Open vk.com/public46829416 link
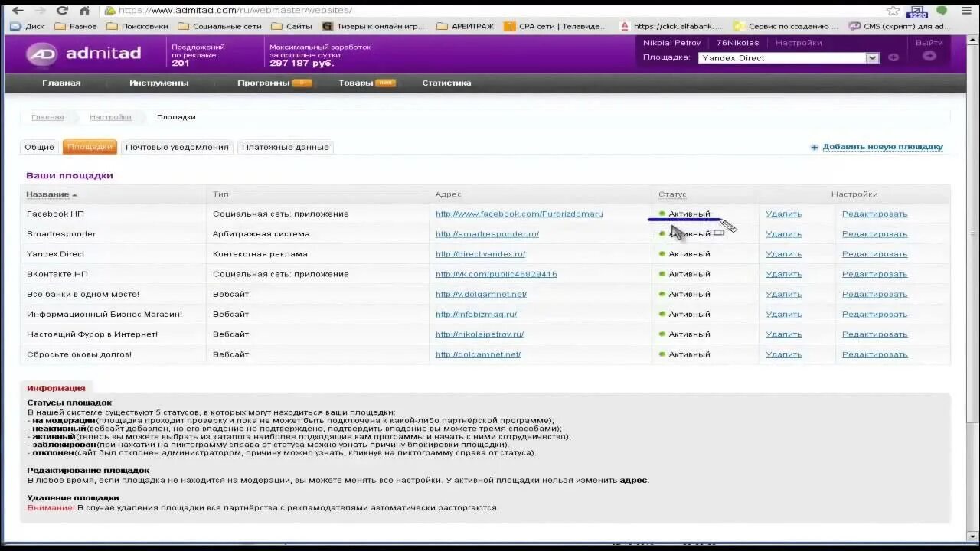The image size is (980, 551). (496, 274)
